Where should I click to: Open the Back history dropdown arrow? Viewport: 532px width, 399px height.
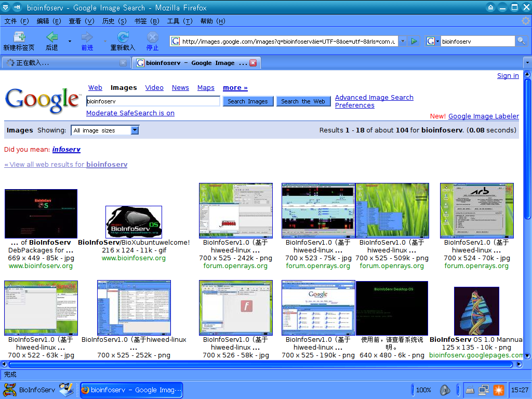pos(70,41)
